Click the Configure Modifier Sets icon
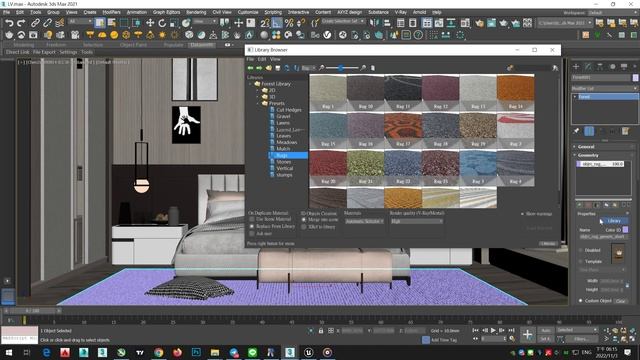Screen dimensions: 640x360 pyautogui.click(x=625, y=131)
